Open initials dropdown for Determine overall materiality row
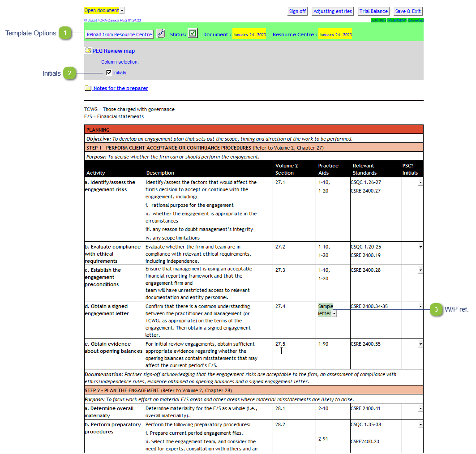The image size is (476, 454). 420,409
